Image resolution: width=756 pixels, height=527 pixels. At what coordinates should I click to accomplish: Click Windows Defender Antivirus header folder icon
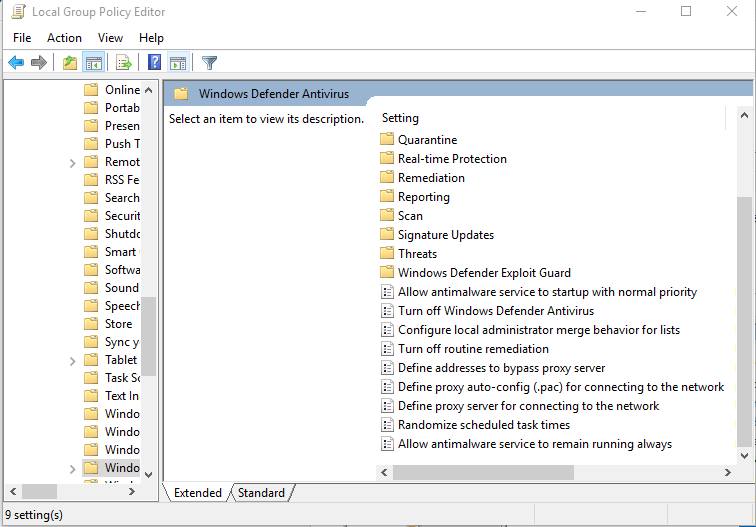coord(181,94)
